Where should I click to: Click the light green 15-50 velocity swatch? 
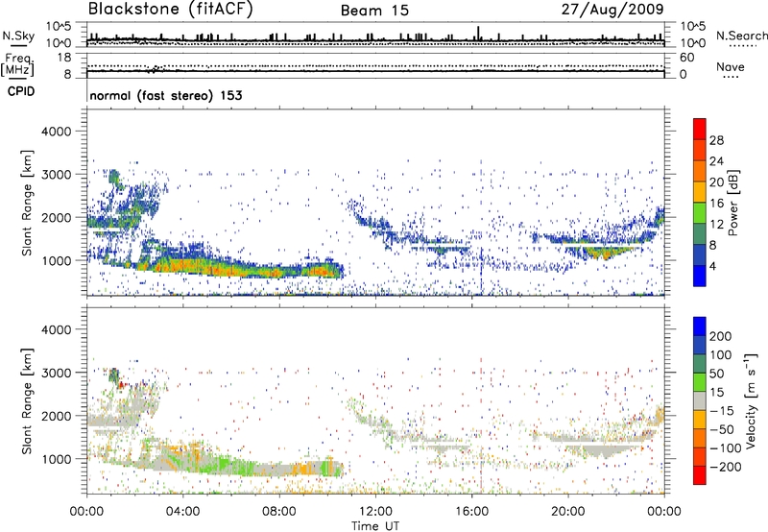pos(700,381)
